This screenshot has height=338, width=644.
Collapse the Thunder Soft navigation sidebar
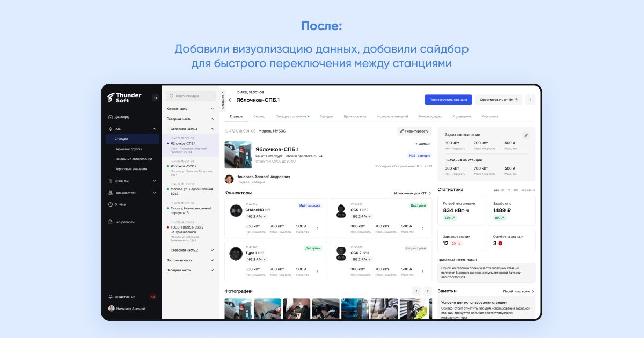pyautogui.click(x=156, y=98)
